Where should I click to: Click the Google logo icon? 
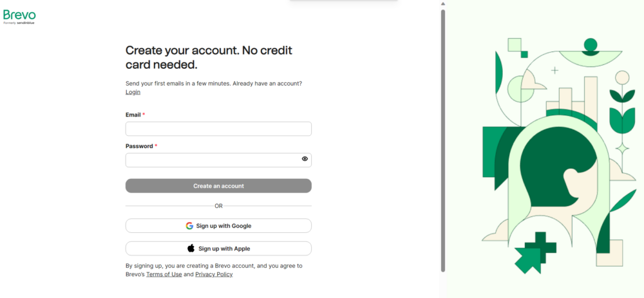pyautogui.click(x=189, y=226)
